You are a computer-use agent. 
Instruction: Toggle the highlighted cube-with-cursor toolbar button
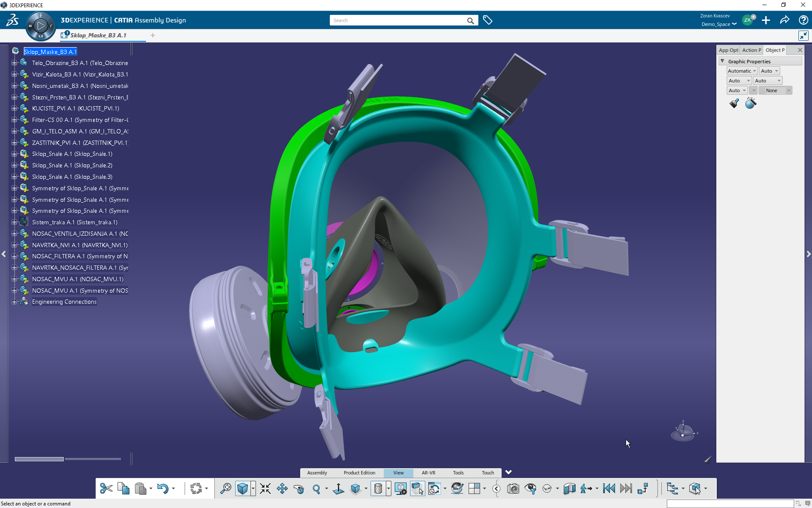point(417,488)
